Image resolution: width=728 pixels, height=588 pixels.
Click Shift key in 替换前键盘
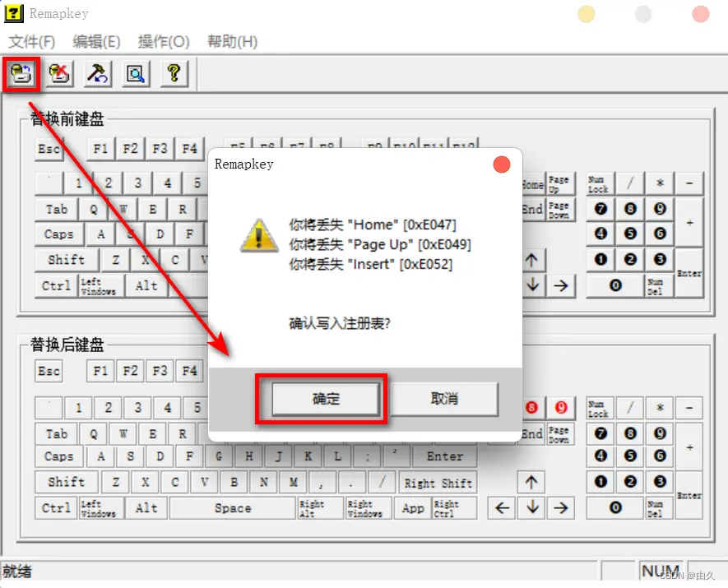click(67, 259)
